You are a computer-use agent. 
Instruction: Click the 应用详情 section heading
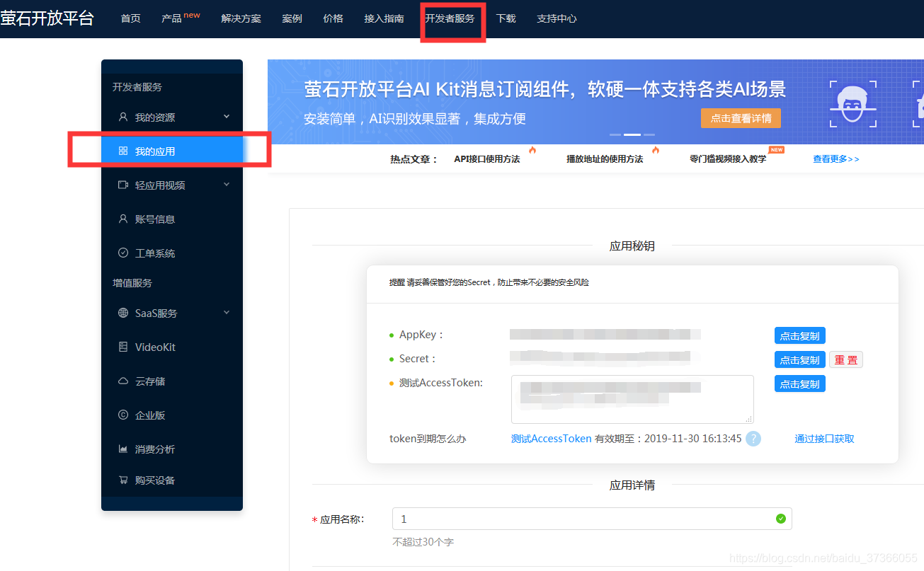point(632,485)
